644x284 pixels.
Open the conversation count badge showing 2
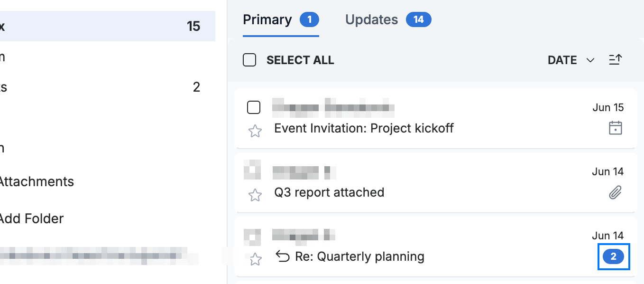pos(614,257)
